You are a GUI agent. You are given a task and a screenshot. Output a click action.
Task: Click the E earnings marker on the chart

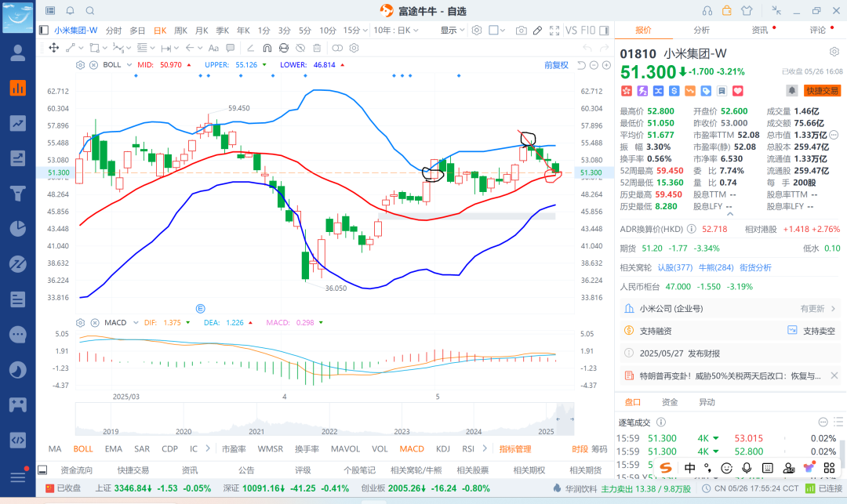coord(201,309)
